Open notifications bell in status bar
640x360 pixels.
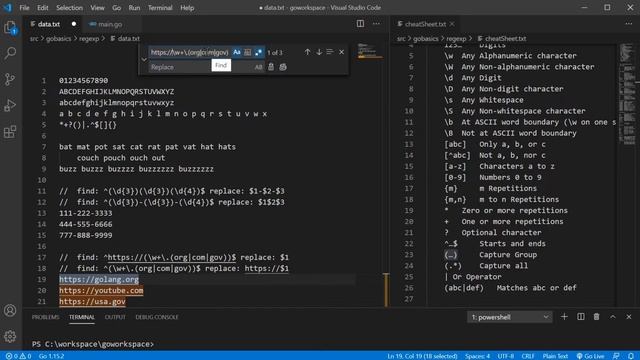click(631, 356)
